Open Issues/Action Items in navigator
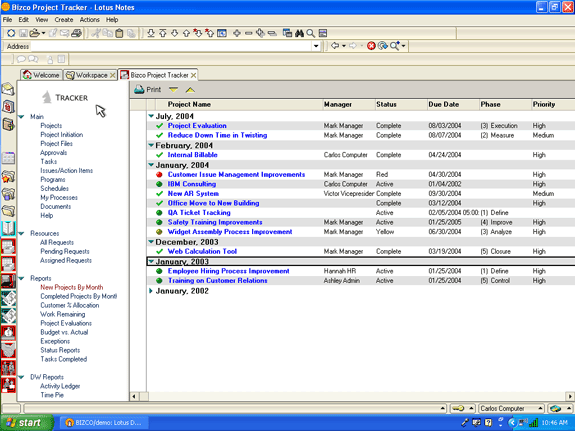 [x=66, y=171]
